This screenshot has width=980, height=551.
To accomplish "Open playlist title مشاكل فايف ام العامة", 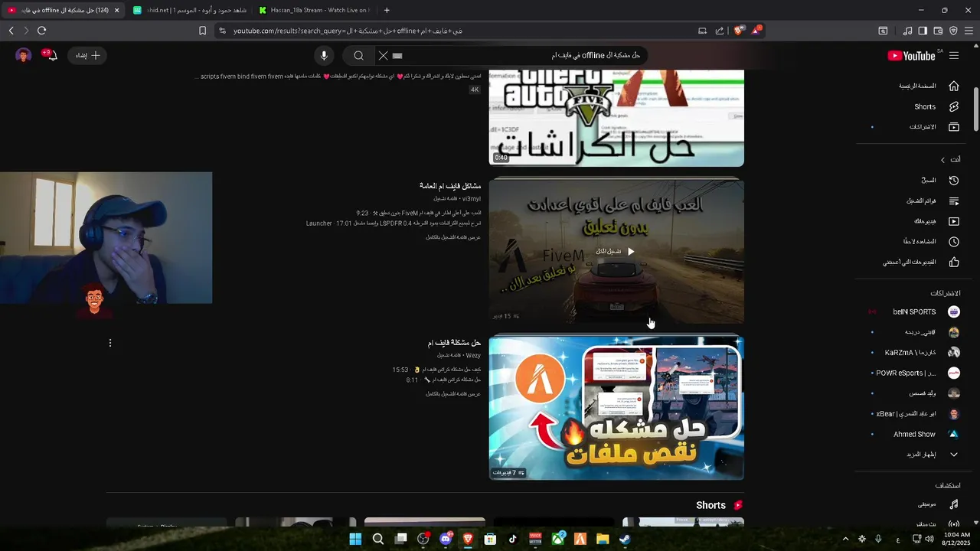I will tap(450, 186).
